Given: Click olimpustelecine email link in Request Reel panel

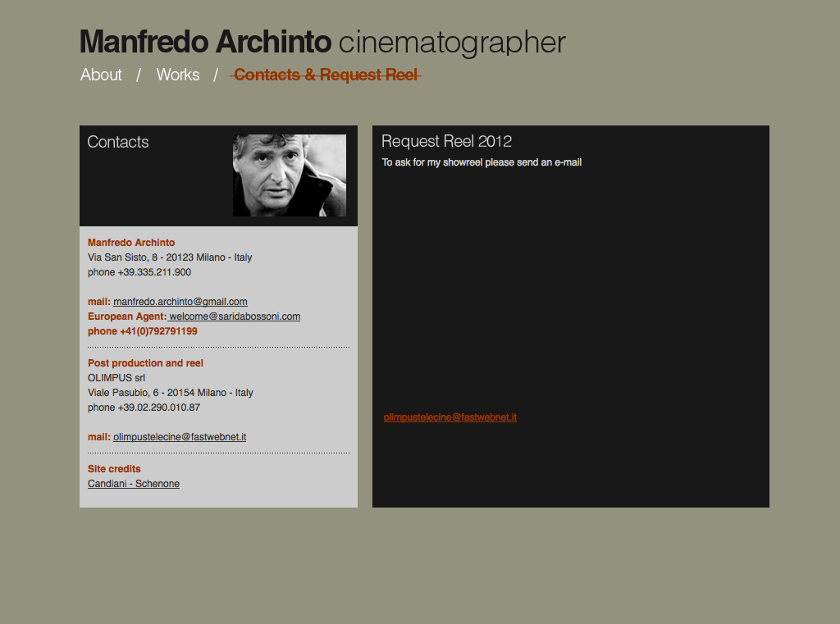Looking at the screenshot, I should pyautogui.click(x=450, y=417).
